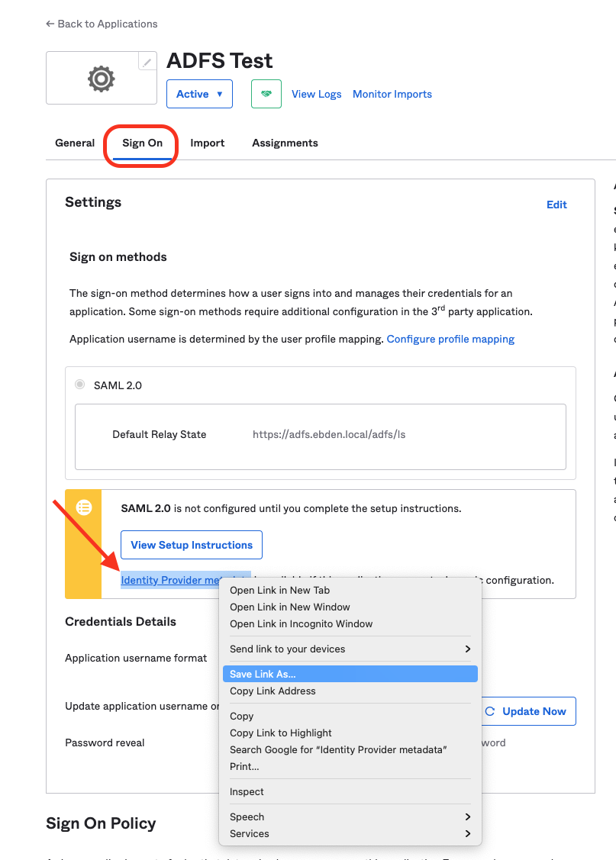
Task: Click the yellow setup notice icon
Action: click(x=83, y=507)
